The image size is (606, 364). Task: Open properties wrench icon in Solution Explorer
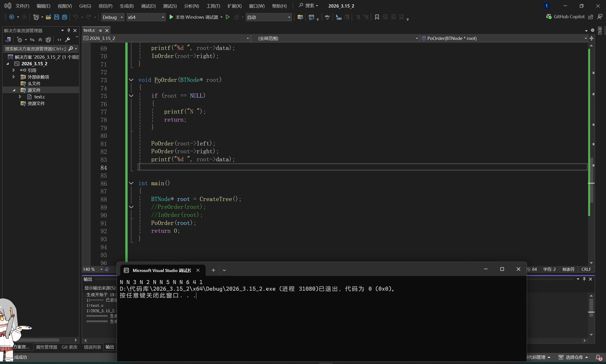[67, 39]
